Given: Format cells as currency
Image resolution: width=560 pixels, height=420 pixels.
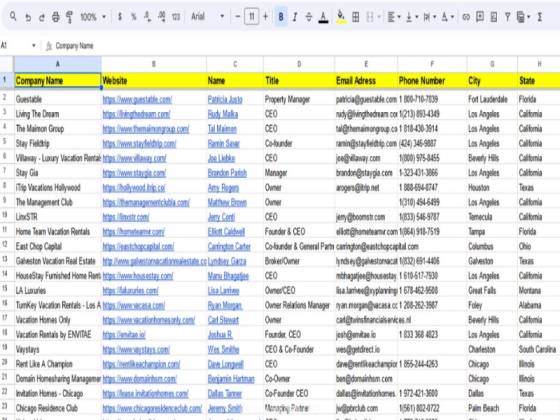Looking at the screenshot, I should point(120,17).
